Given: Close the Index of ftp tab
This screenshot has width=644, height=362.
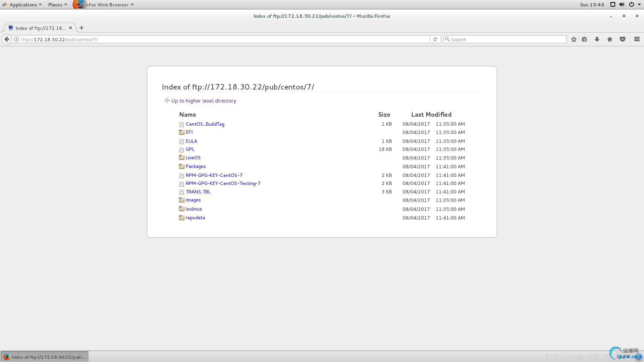Looking at the screenshot, I should pyautogui.click(x=70, y=28).
